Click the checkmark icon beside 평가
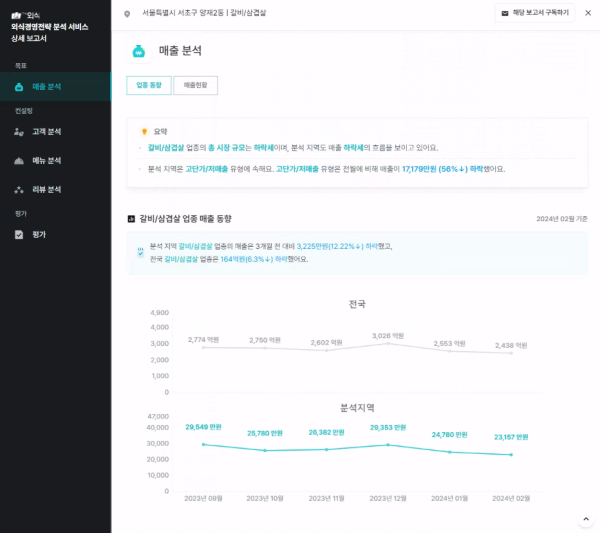This screenshot has width=600, height=533. [x=19, y=235]
